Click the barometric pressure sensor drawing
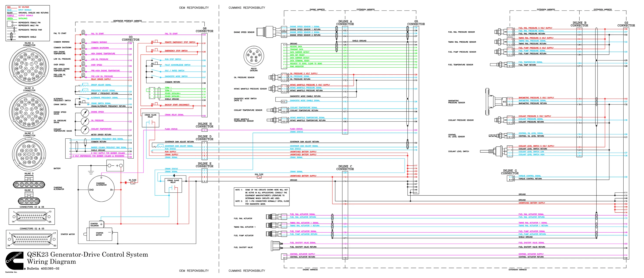 click(496, 101)
